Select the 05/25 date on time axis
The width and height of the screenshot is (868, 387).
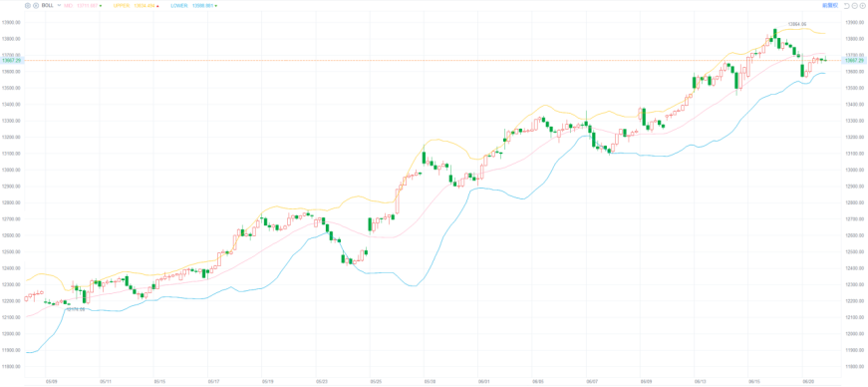click(x=376, y=381)
